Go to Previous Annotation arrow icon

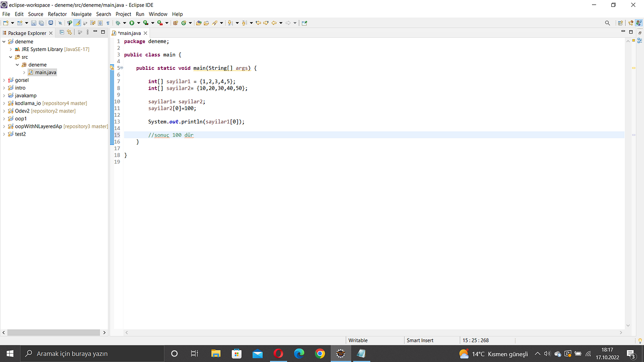(244, 23)
